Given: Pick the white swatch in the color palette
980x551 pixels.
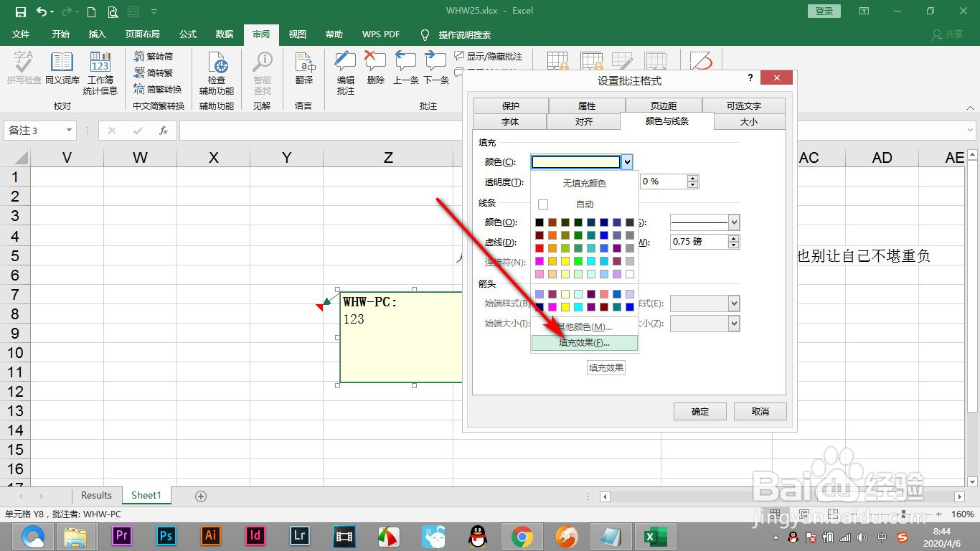Looking at the screenshot, I should coord(630,274).
